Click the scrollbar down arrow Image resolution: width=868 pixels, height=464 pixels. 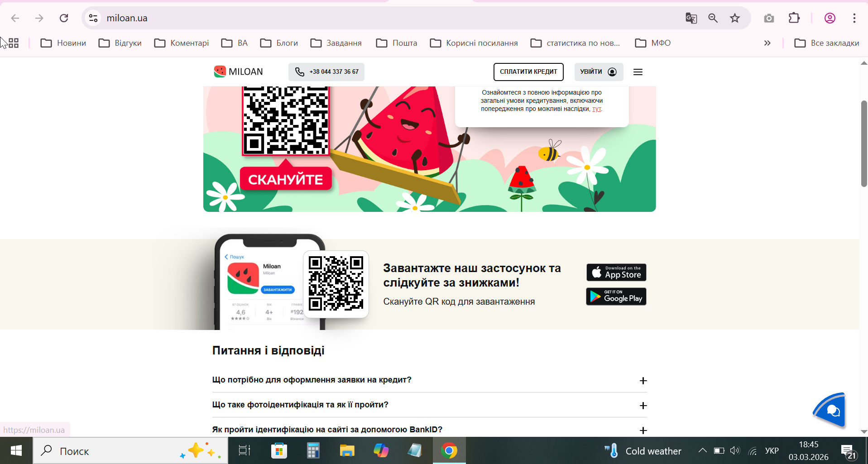click(864, 432)
